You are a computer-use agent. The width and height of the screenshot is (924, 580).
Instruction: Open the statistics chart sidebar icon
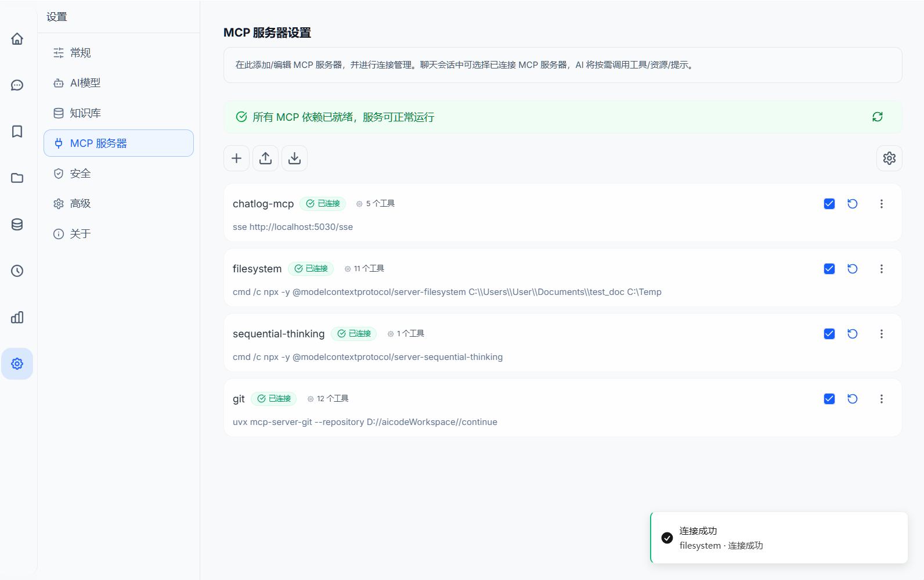17,318
